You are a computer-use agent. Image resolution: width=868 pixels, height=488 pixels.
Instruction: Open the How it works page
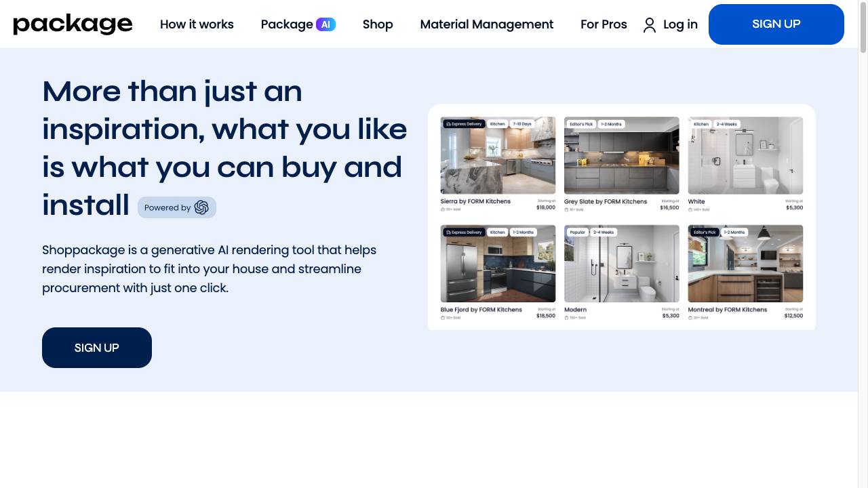point(197,24)
